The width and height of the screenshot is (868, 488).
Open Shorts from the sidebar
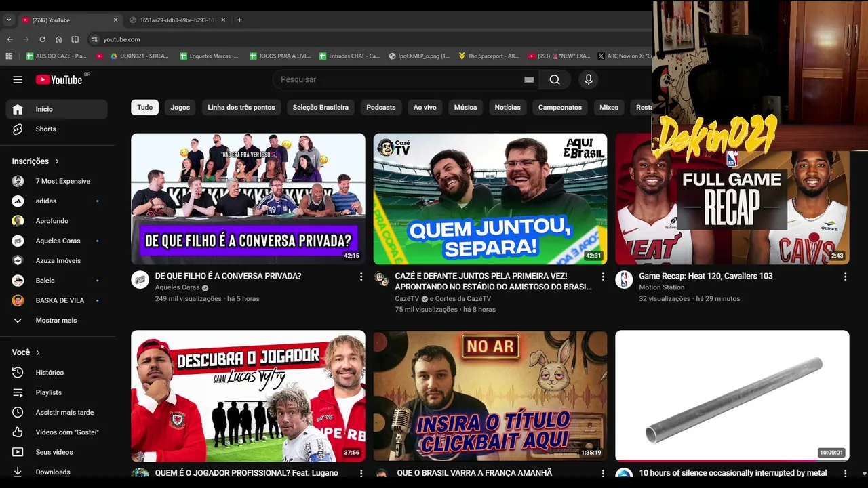pos(57,129)
